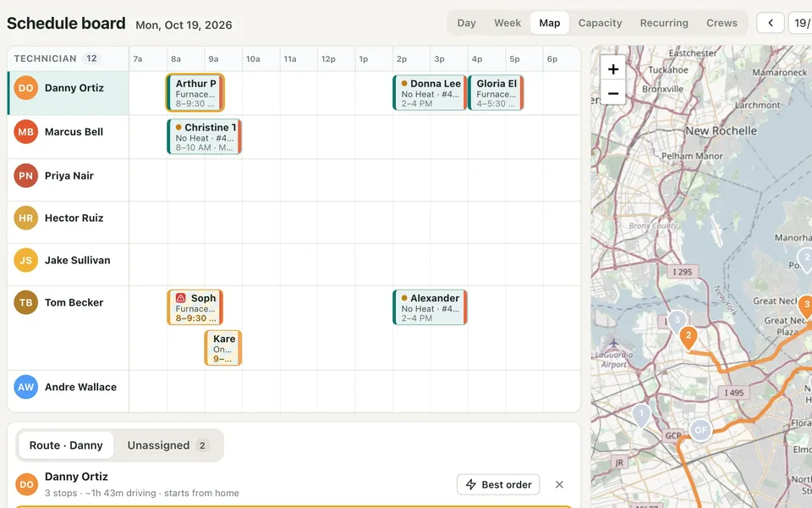
Task: Click Andre Wallace technician name
Action: point(80,387)
